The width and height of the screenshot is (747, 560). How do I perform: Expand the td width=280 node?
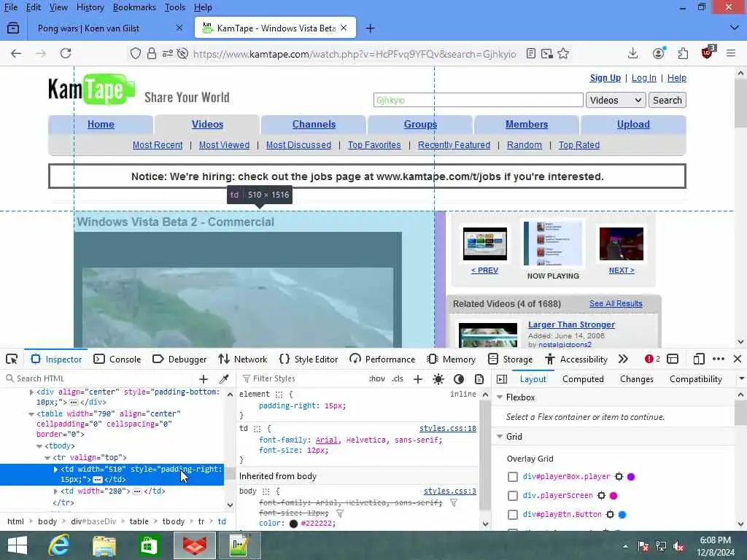55,491
